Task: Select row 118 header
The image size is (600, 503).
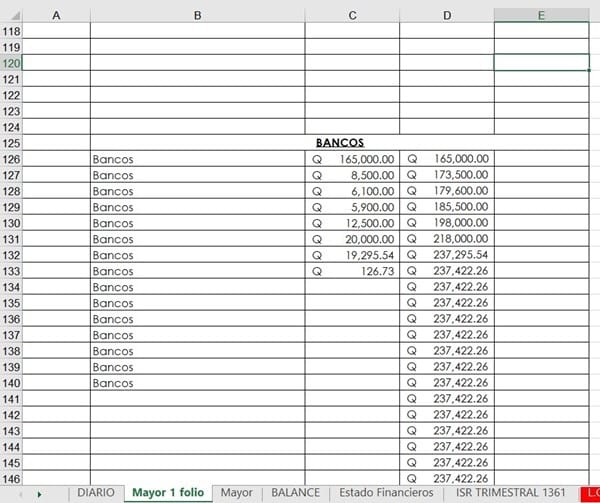Action: coord(11,31)
